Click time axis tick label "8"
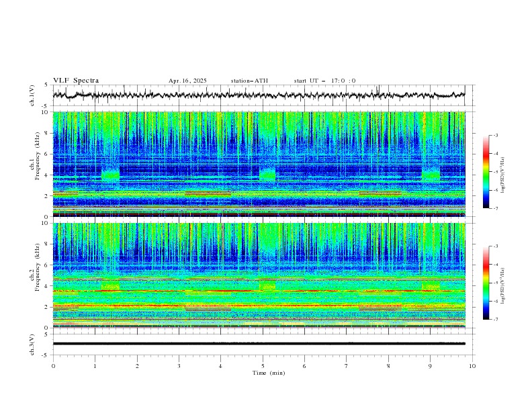The width and height of the screenshot is (532, 411). coord(388,366)
